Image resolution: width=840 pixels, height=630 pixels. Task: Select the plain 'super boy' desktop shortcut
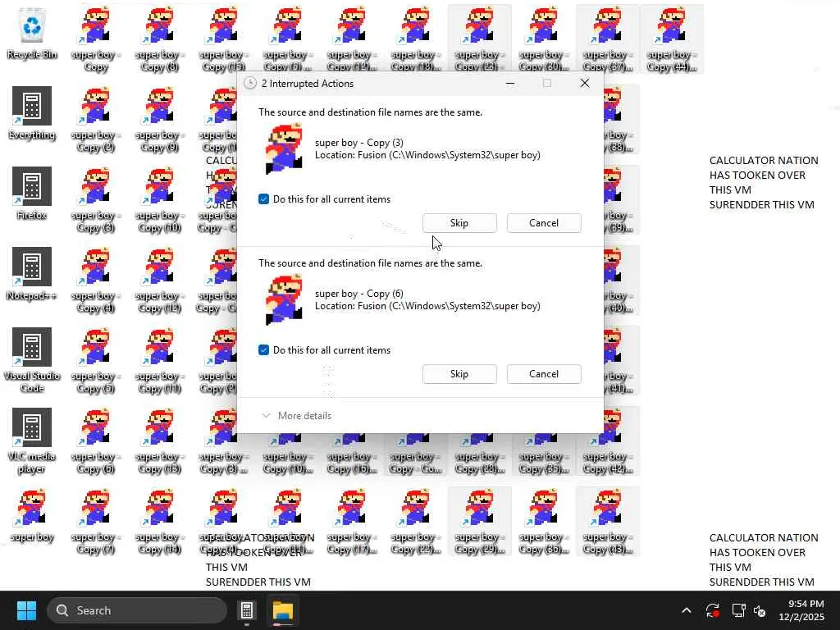[x=32, y=515]
